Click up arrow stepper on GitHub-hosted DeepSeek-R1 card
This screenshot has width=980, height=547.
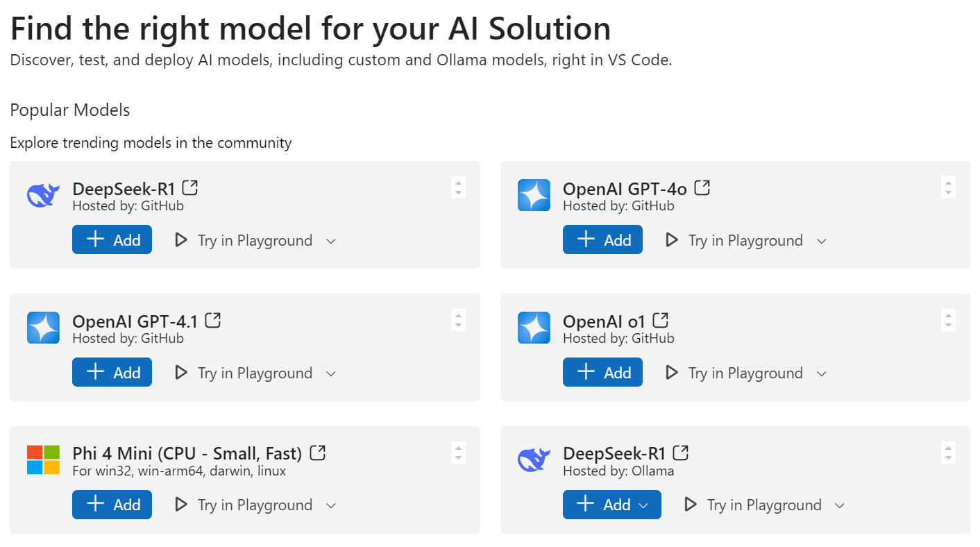pyautogui.click(x=458, y=183)
